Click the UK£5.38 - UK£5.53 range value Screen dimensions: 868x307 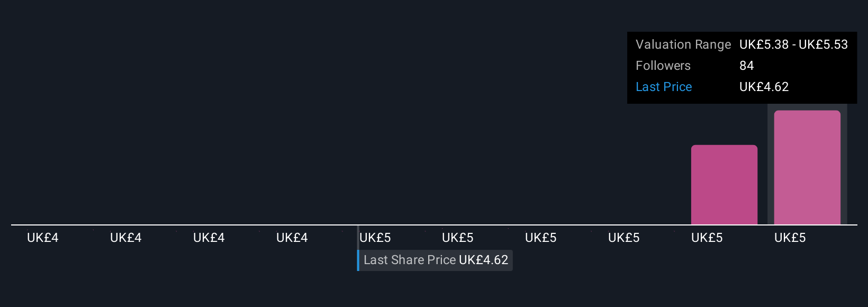pyautogui.click(x=793, y=44)
